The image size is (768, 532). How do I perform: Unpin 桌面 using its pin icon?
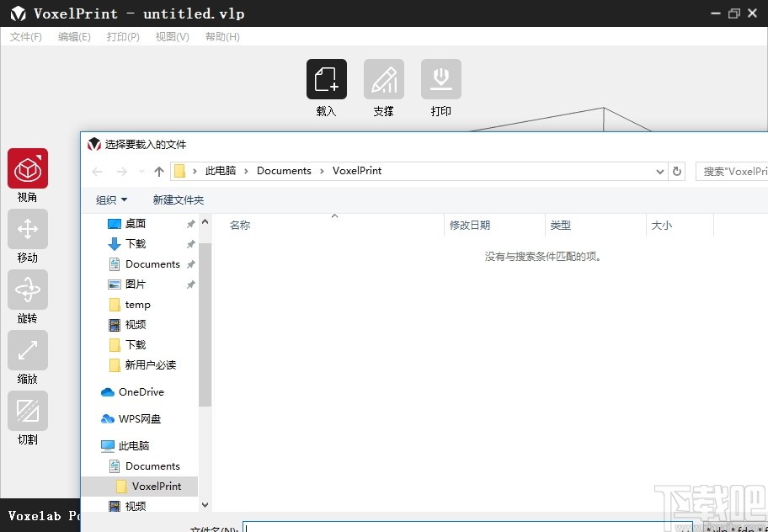click(x=190, y=224)
